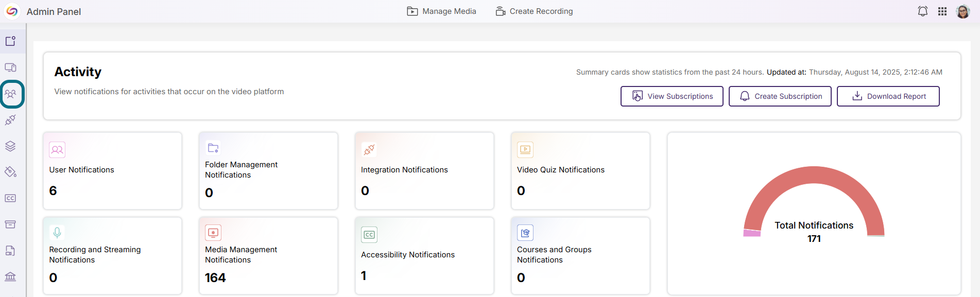The image size is (980, 297).
Task: Click the Accessibility Notifications CC card icon
Action: pos(369,235)
